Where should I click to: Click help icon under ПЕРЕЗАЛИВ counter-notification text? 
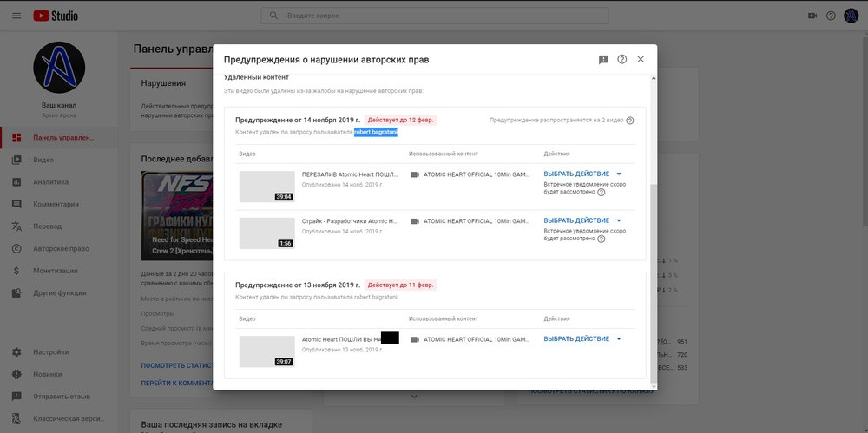[x=602, y=193]
